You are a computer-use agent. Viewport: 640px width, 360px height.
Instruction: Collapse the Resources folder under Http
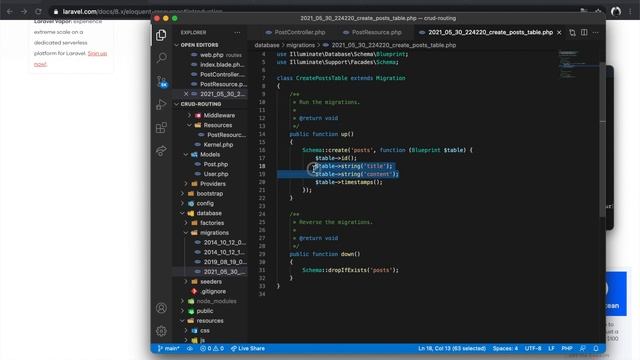tap(189, 125)
